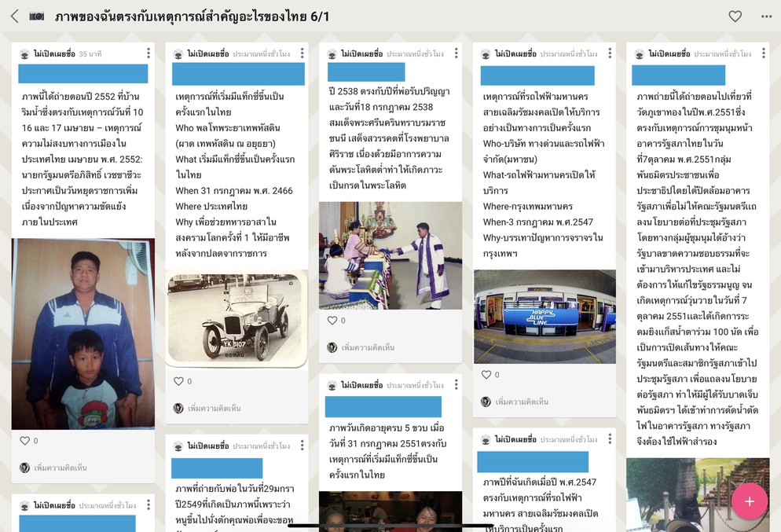Click the board title ending in 6/1
Viewport: 781px width, 532px height.
pos(192,17)
